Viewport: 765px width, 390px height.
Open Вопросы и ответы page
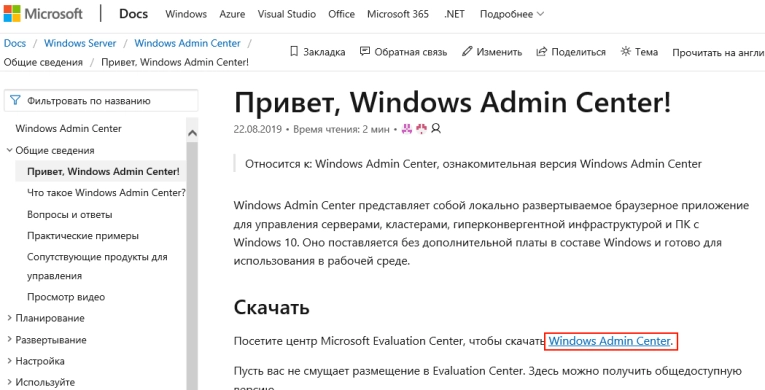tap(70, 214)
